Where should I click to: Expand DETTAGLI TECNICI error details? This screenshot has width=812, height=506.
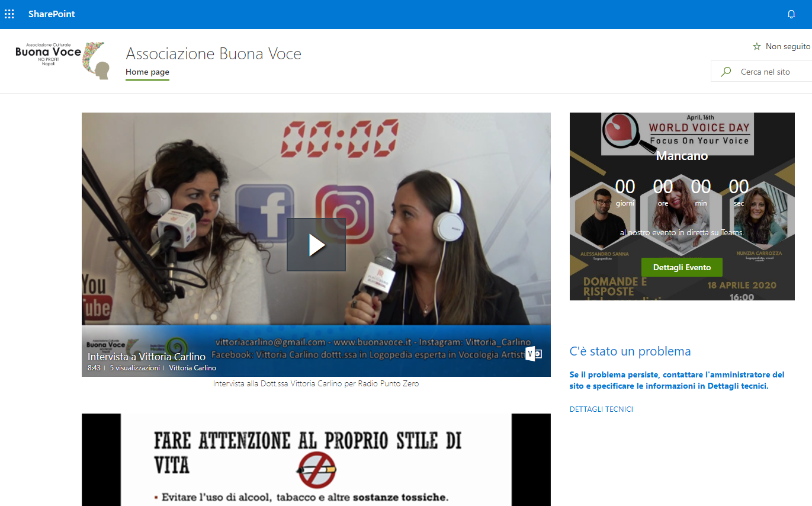click(601, 409)
